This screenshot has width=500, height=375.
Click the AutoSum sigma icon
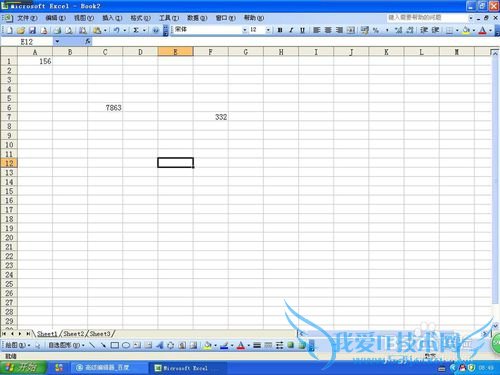click(136, 30)
